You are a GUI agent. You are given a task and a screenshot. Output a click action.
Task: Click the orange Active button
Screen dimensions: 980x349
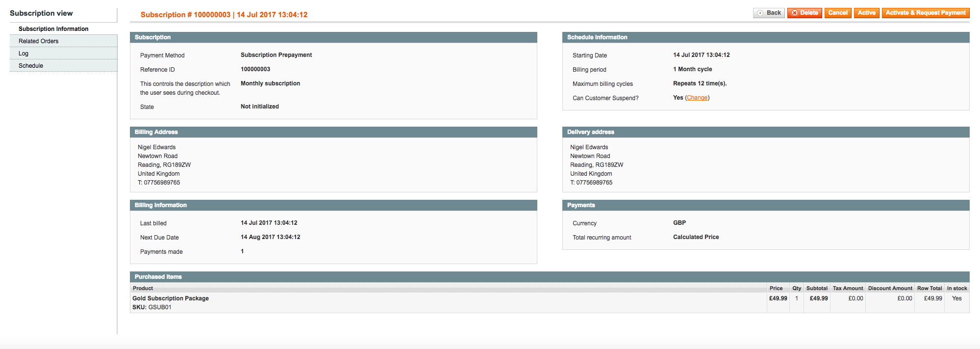point(866,13)
